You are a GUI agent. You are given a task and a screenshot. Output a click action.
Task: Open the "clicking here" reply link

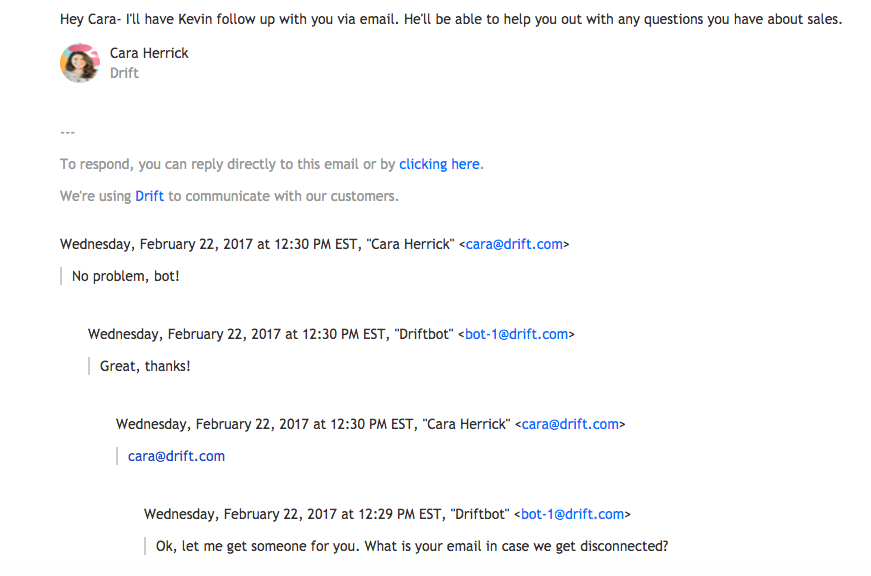pyautogui.click(x=439, y=164)
